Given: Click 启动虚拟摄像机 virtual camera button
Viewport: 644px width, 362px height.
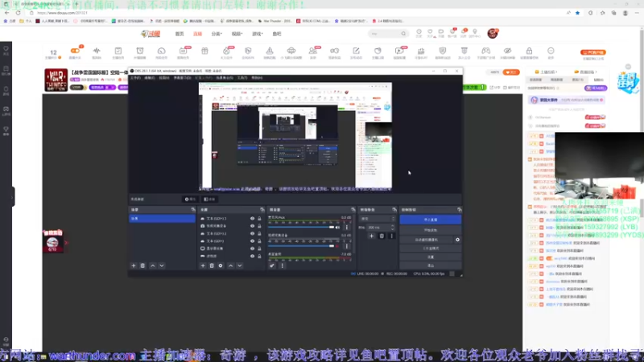Looking at the screenshot, I should click(x=427, y=240).
